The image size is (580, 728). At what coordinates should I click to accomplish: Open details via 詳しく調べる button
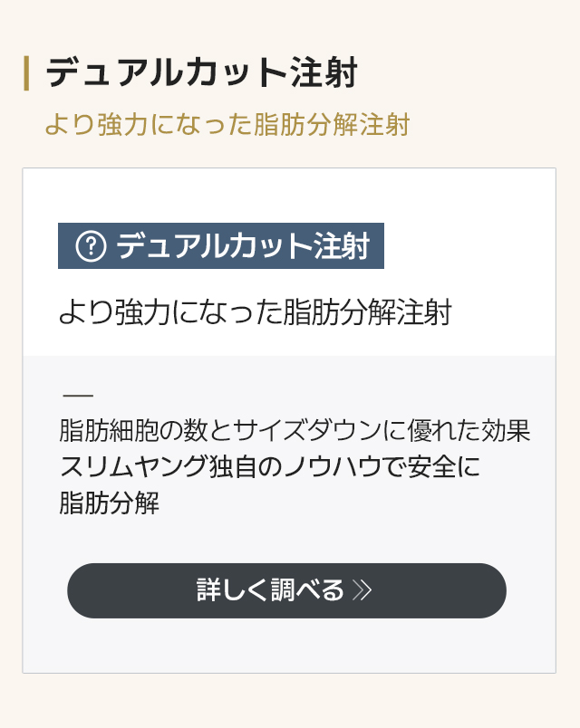(x=286, y=590)
